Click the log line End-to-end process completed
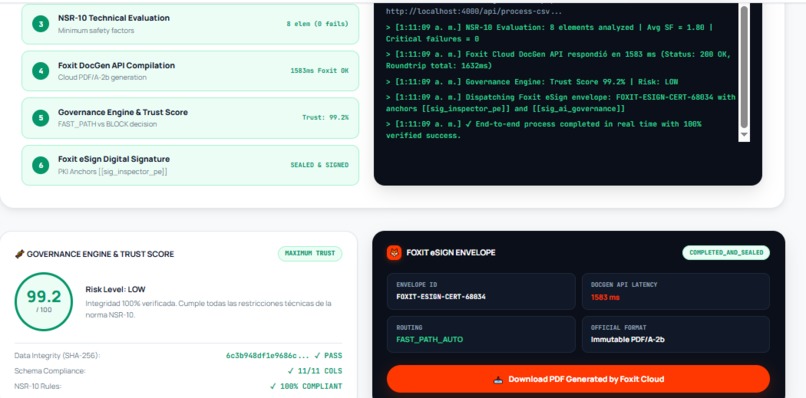806x398 pixels. [544, 130]
